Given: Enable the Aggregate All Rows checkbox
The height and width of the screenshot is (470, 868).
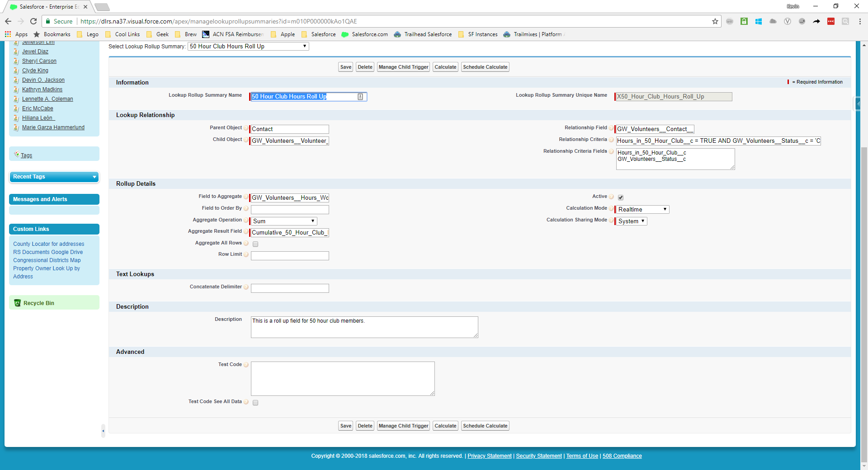Looking at the screenshot, I should pos(255,244).
